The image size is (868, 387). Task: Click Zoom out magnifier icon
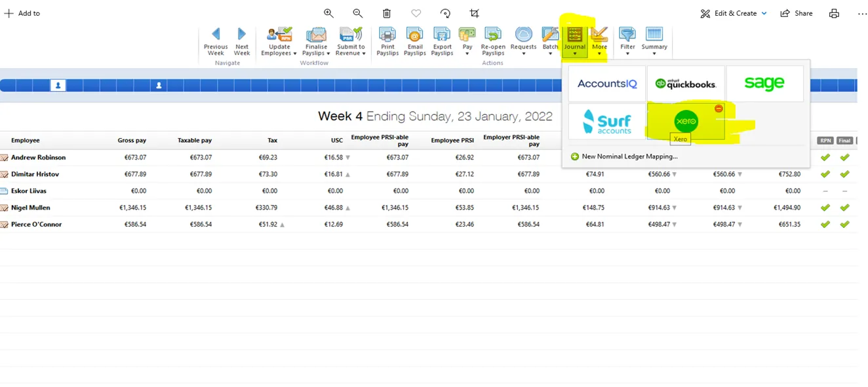coord(358,13)
